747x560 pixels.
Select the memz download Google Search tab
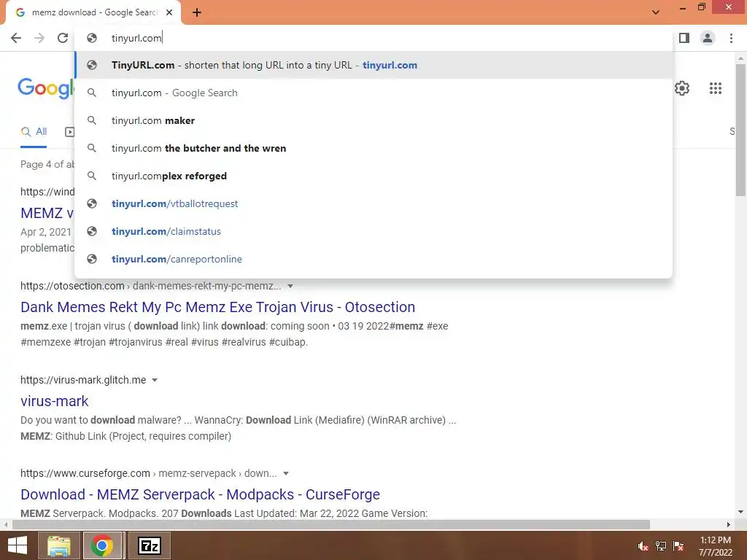[x=94, y=12]
